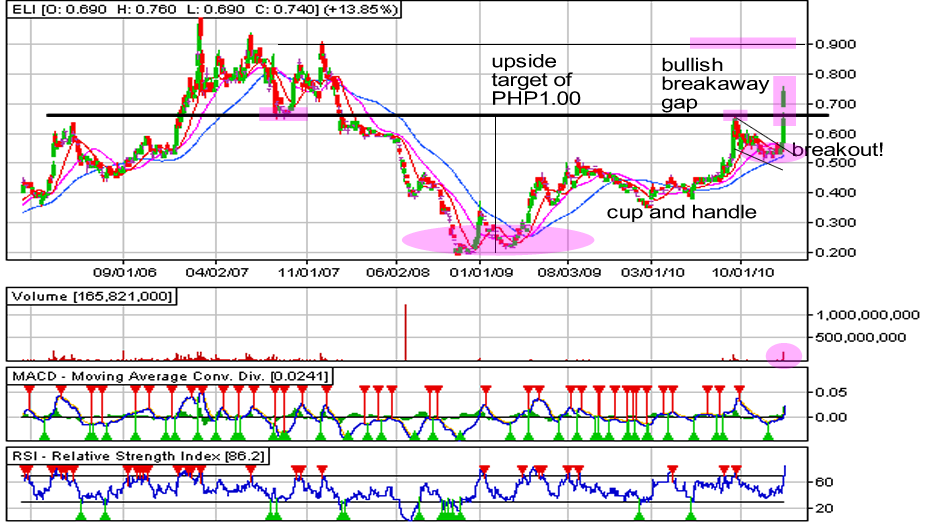The width and height of the screenshot is (925, 525).
Task: Select the 04/02/07 date label
Action: click(x=216, y=273)
